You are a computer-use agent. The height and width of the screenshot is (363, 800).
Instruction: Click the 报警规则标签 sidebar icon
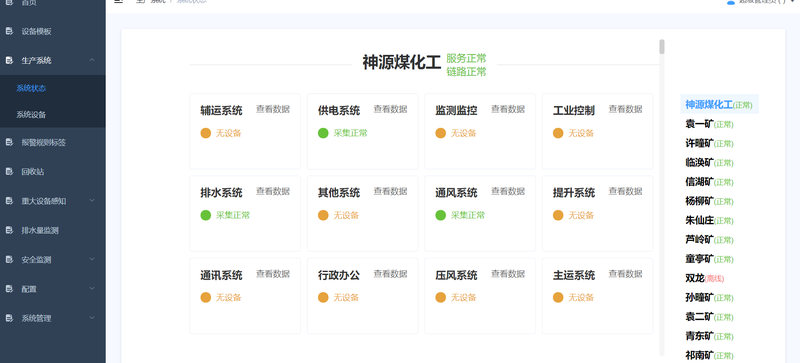click(9, 142)
